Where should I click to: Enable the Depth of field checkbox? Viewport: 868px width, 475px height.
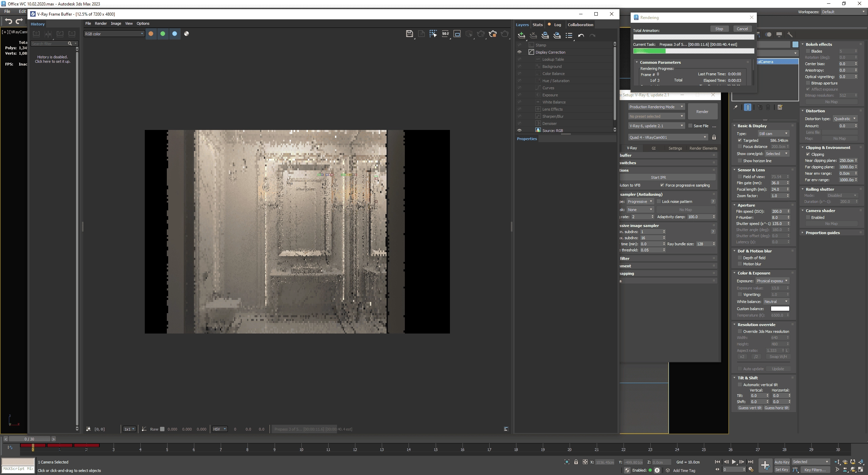[x=739, y=258]
